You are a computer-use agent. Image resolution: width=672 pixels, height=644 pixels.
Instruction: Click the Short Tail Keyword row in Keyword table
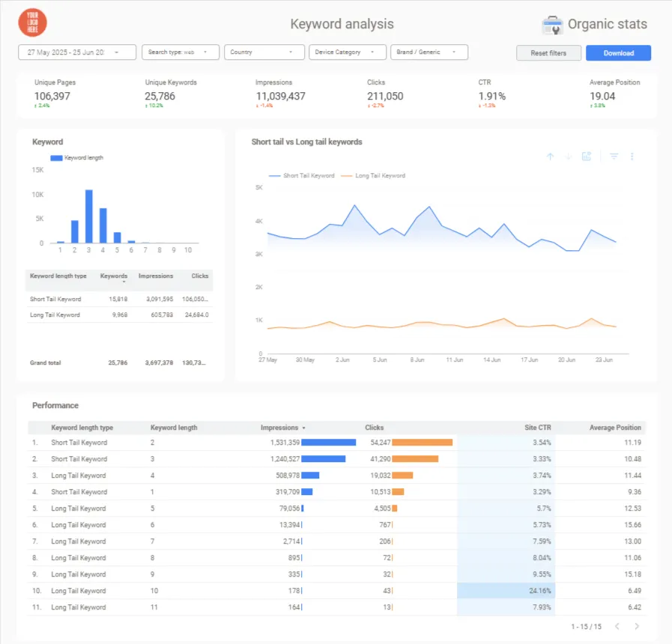click(x=119, y=299)
